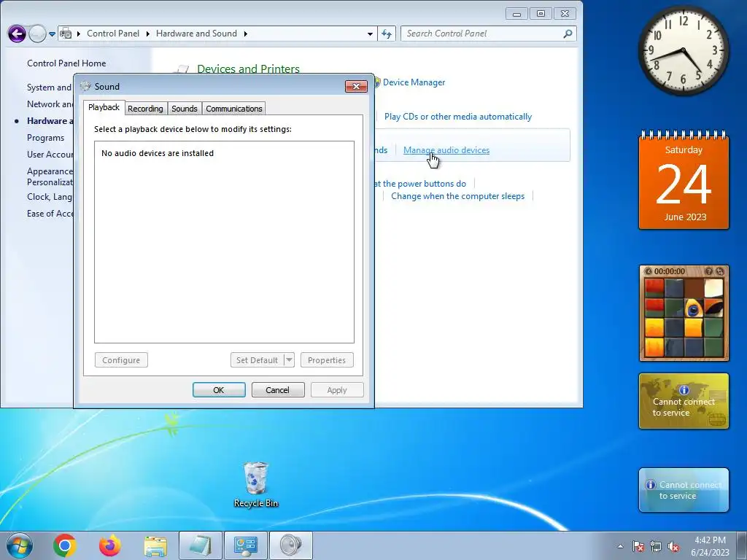747x560 pixels.
Task: Close the Sound dialog with the red X
Action: [356, 86]
